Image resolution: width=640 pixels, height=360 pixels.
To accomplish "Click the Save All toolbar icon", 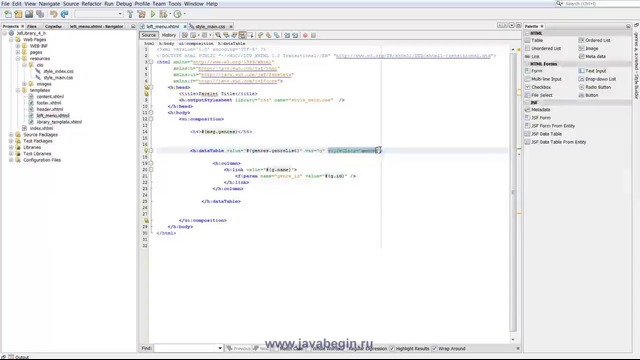I will click(x=40, y=14).
